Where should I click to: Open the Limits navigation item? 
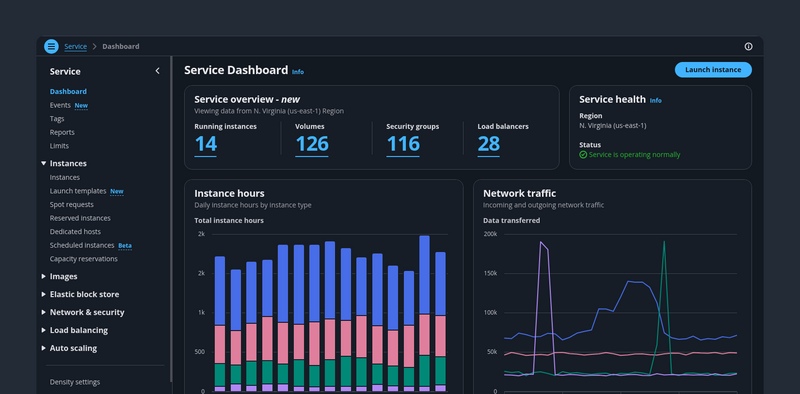pyautogui.click(x=59, y=145)
